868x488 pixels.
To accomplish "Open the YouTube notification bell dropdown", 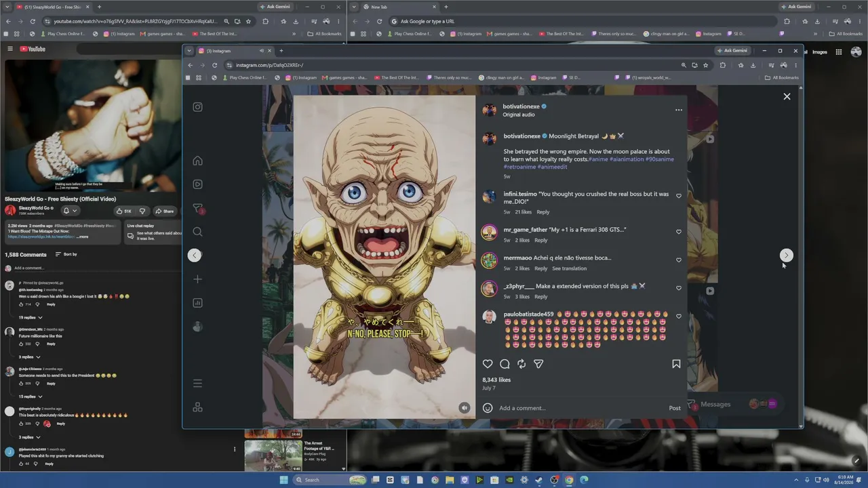I will [70, 211].
